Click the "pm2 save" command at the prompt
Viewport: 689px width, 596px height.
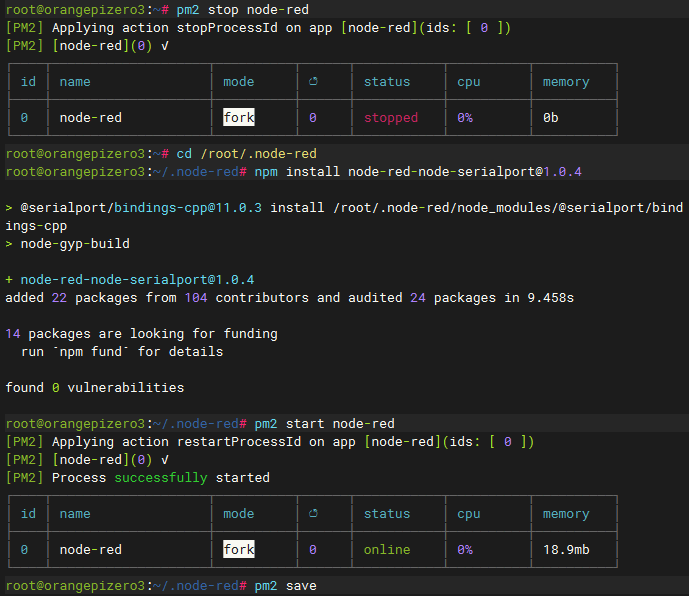pos(286,586)
